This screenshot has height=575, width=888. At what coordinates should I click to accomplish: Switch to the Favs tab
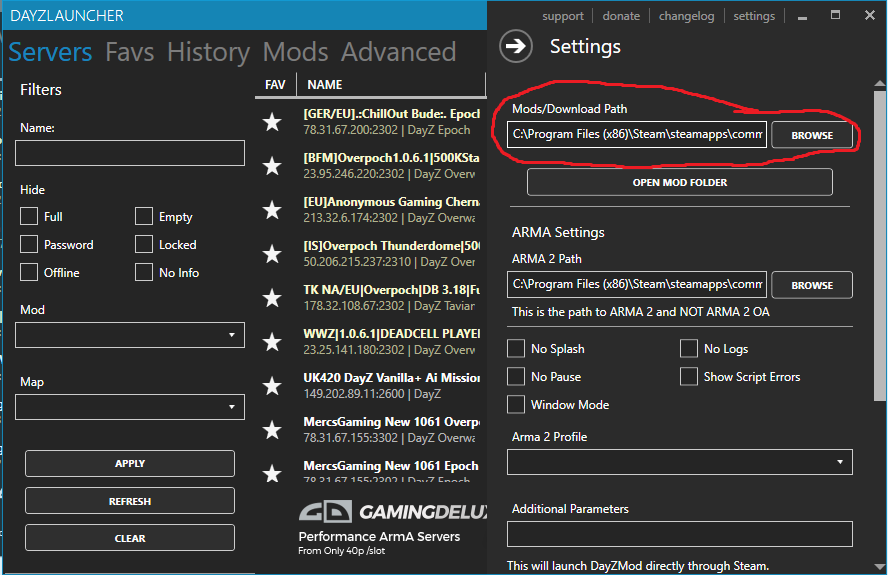pos(129,52)
